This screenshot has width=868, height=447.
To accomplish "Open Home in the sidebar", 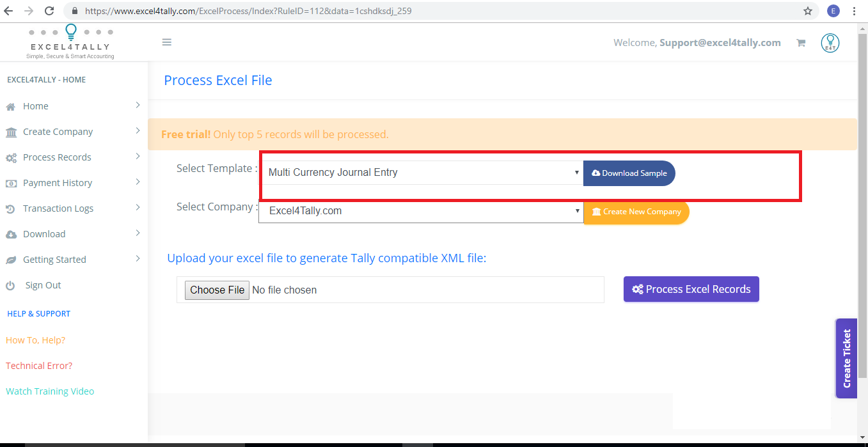I will [x=36, y=106].
